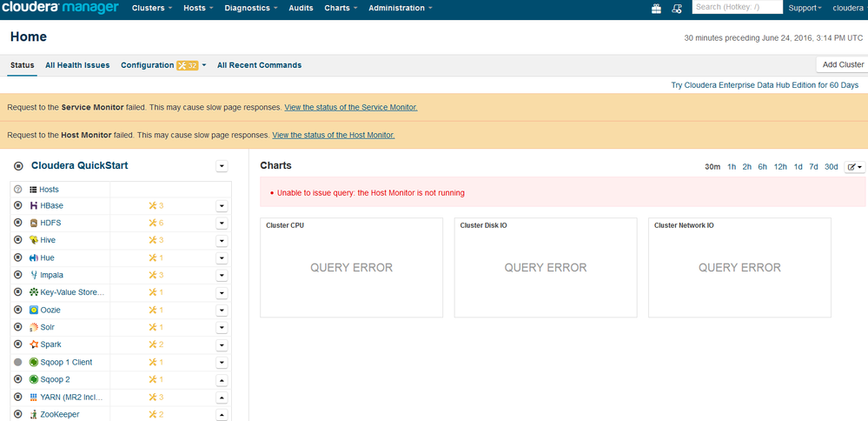The width and height of the screenshot is (868, 421).
Task: Open the Charts menu in top bar
Action: coord(341,9)
